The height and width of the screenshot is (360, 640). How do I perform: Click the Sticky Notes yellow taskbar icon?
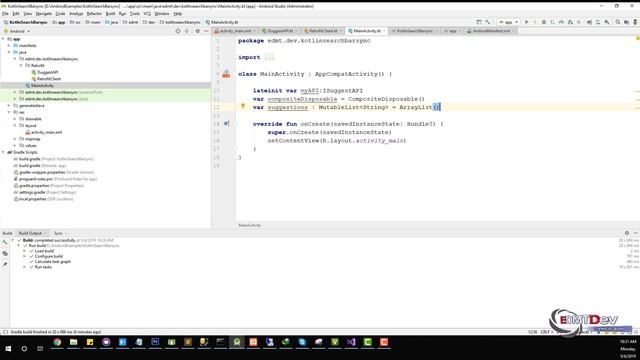90,342
